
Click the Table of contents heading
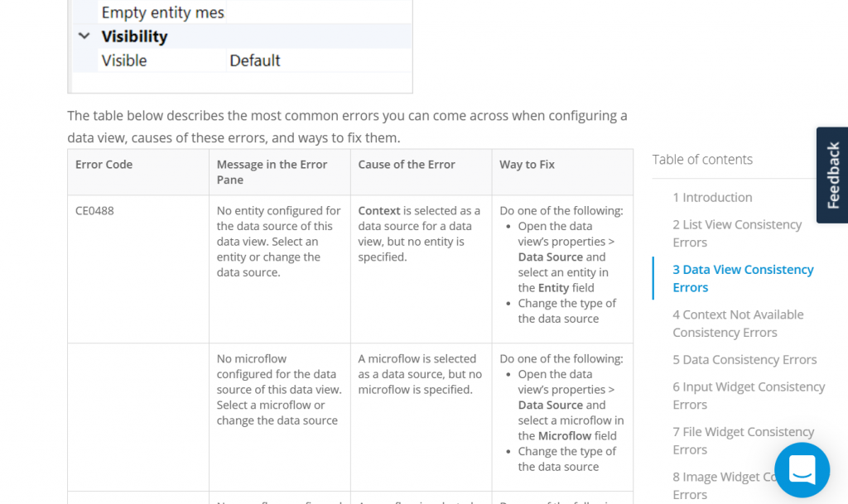point(702,159)
